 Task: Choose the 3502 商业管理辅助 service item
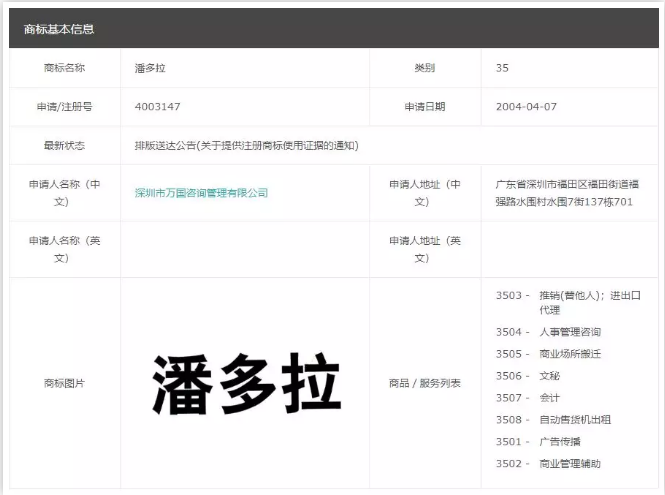(548, 464)
